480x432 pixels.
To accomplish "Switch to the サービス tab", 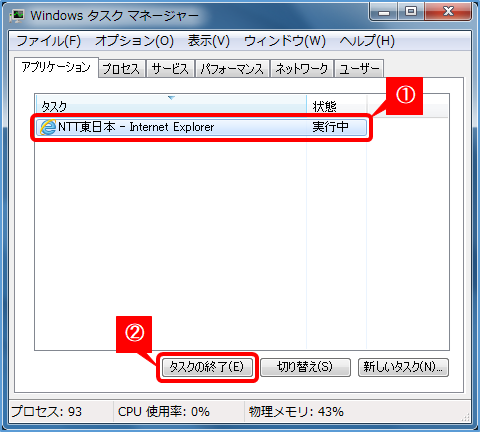I will pos(170,69).
